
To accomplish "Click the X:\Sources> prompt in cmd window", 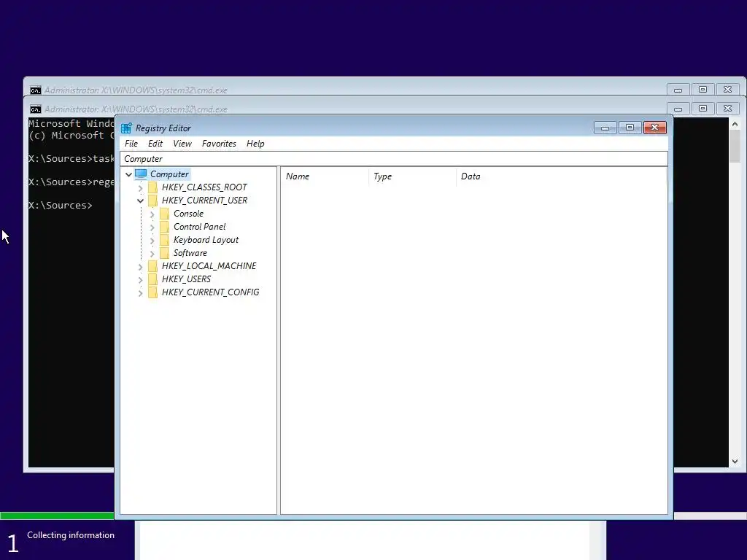I will 61,206.
